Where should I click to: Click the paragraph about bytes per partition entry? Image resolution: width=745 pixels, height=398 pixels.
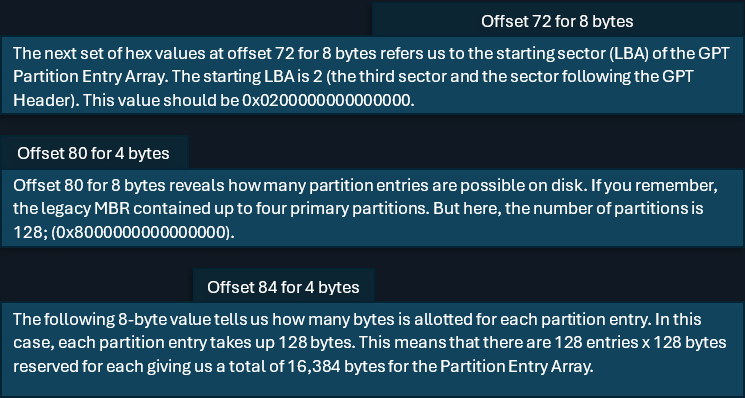372,349
